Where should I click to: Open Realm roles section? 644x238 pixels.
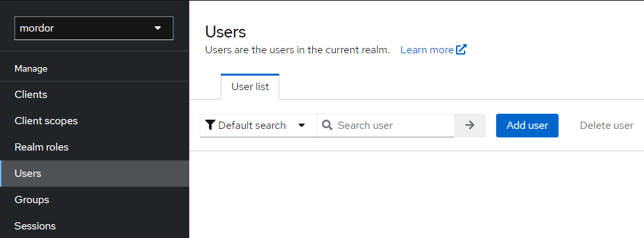pyautogui.click(x=95, y=147)
